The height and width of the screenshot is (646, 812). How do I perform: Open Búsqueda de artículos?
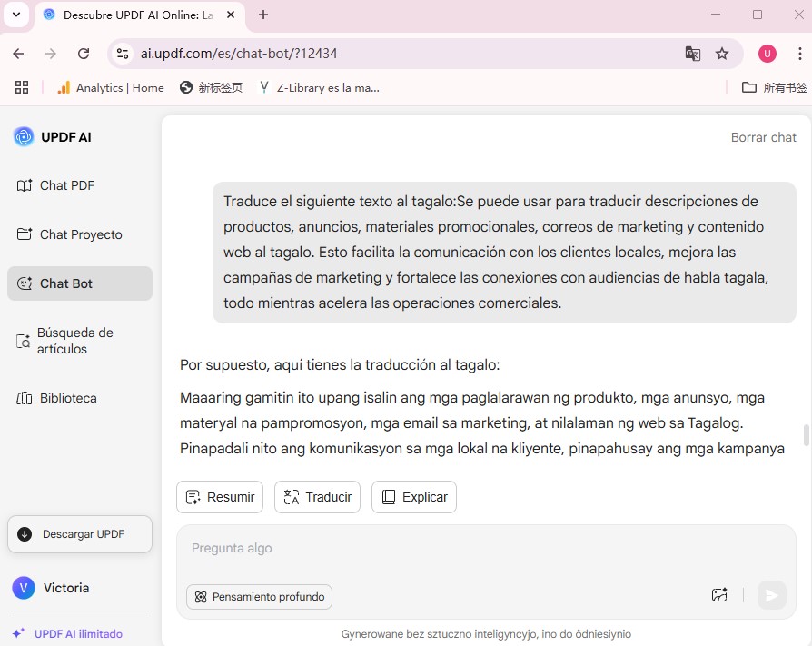point(64,341)
